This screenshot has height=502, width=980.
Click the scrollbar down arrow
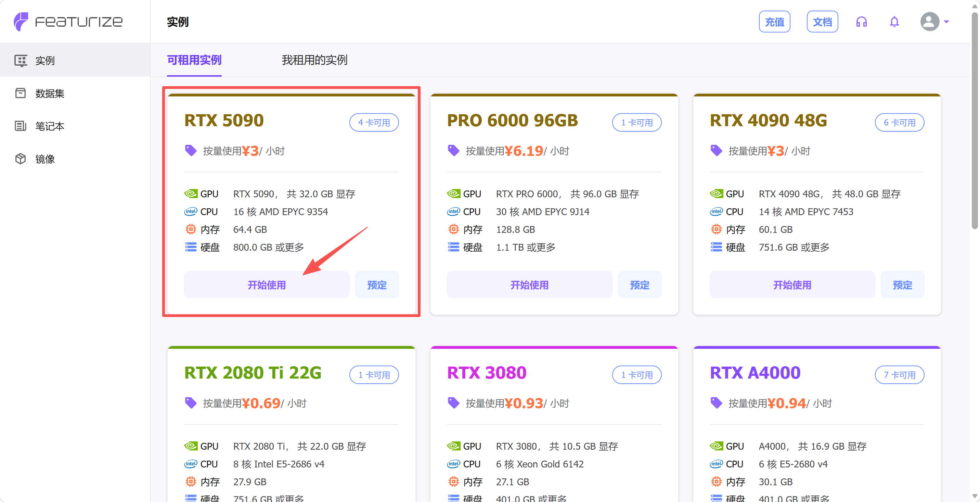[x=975, y=496]
